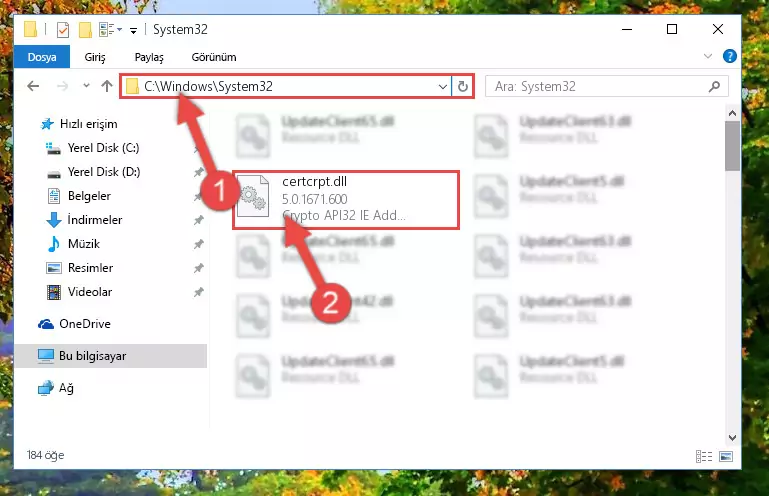769x496 pixels.
Task: Open Müzik folder in the sidebar
Action: 73,244
